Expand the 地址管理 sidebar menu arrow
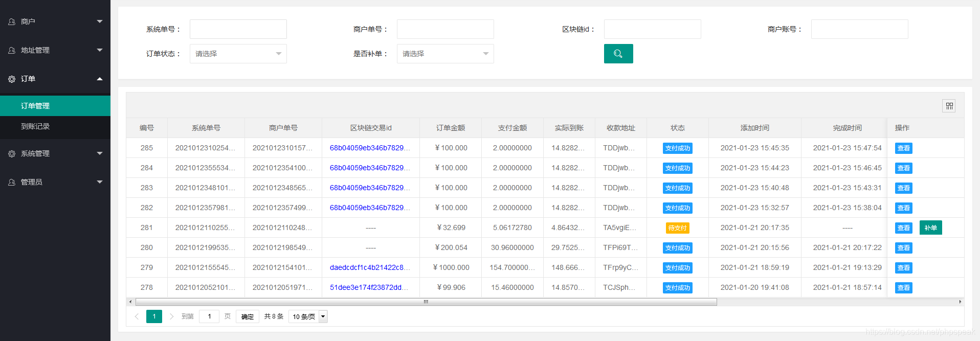This screenshot has height=341, width=980. [100, 50]
